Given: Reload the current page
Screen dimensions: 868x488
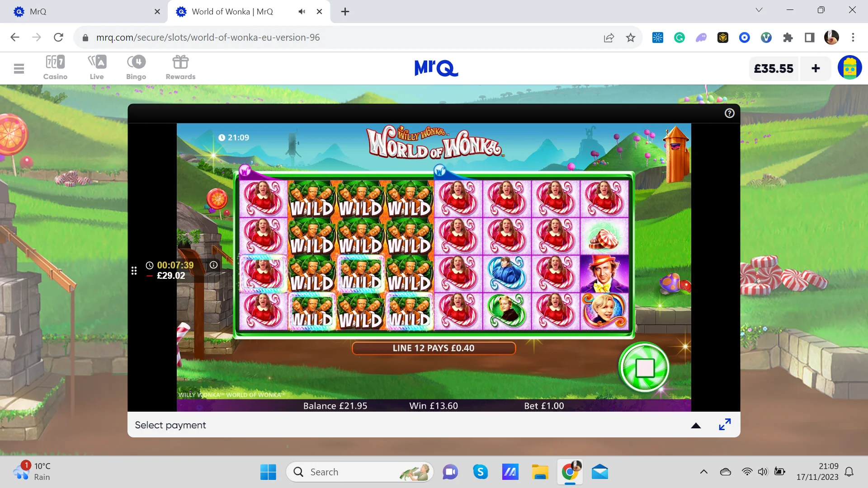Looking at the screenshot, I should click(x=58, y=38).
